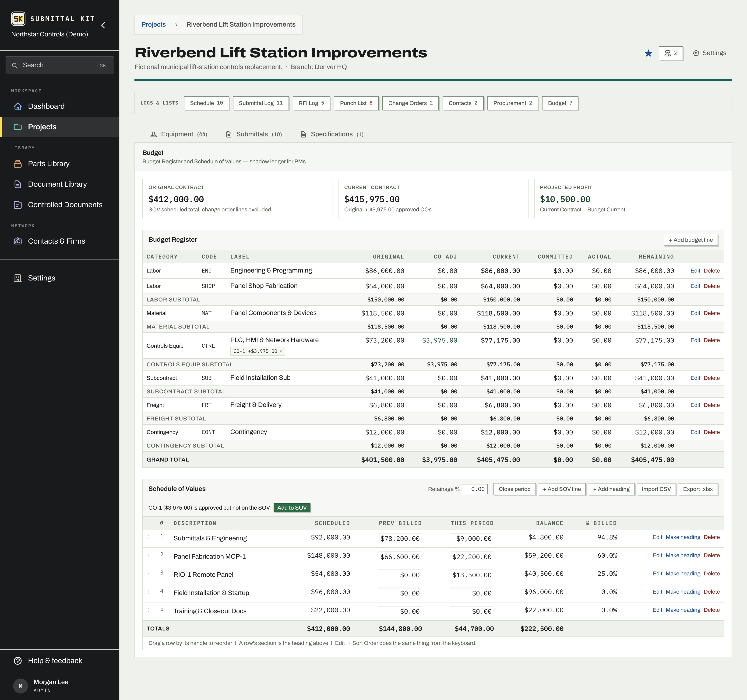Click the sidebar Settings building icon
Image resolution: width=747 pixels, height=700 pixels.
tap(18, 278)
